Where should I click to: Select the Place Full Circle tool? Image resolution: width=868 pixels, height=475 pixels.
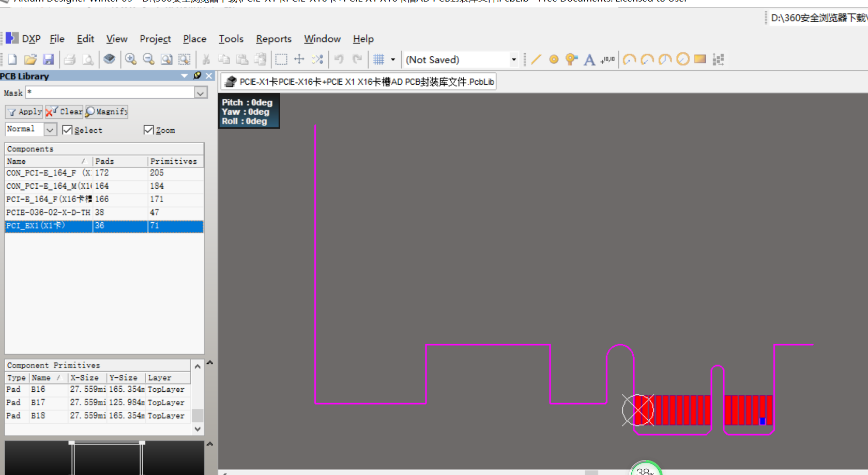click(682, 59)
